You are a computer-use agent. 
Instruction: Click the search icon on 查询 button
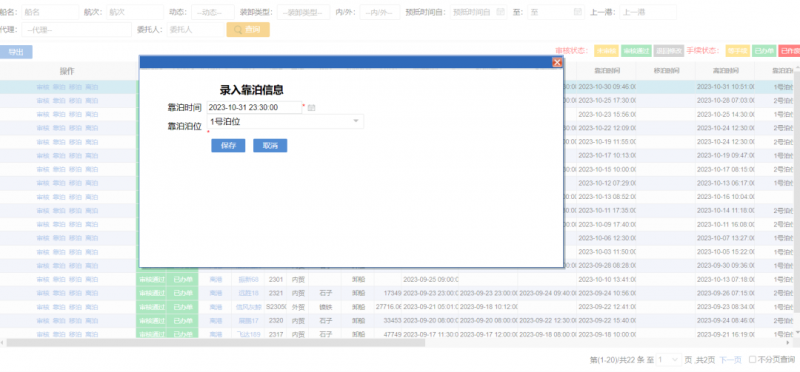(238, 30)
